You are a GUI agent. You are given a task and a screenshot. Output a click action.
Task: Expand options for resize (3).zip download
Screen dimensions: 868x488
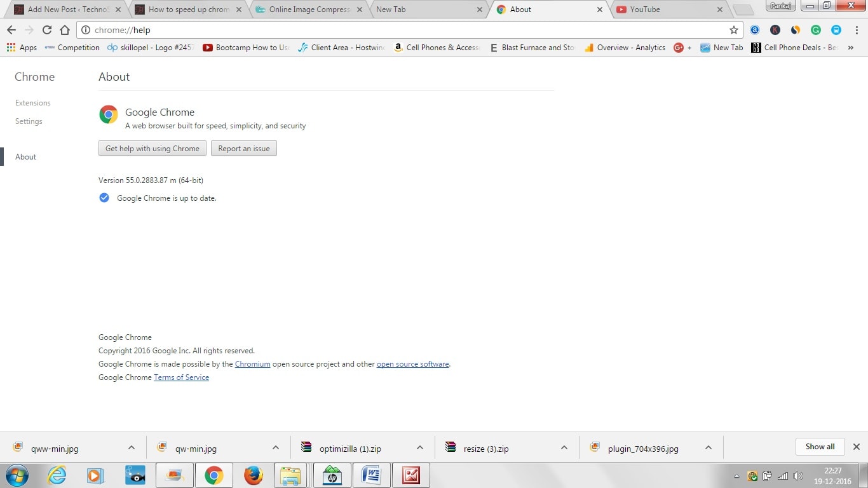[x=564, y=447]
